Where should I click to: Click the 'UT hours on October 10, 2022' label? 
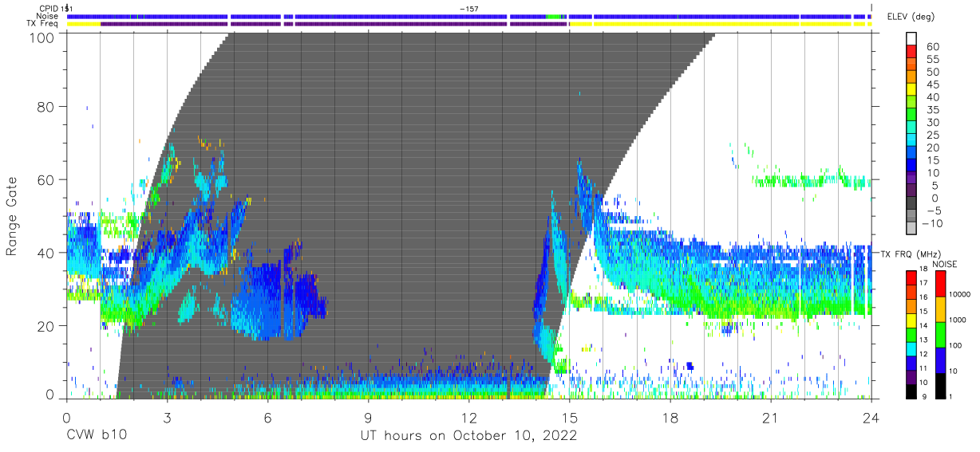[468, 436]
